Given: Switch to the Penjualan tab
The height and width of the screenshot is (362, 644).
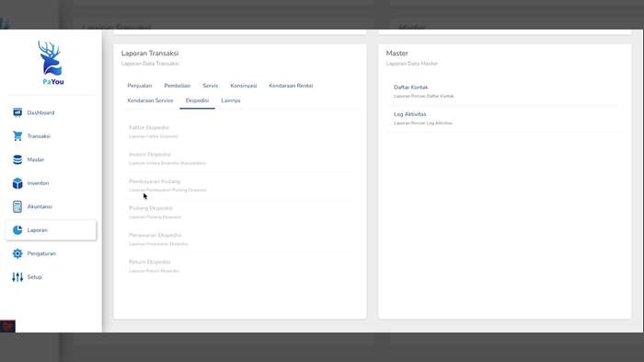Looking at the screenshot, I should (x=140, y=86).
